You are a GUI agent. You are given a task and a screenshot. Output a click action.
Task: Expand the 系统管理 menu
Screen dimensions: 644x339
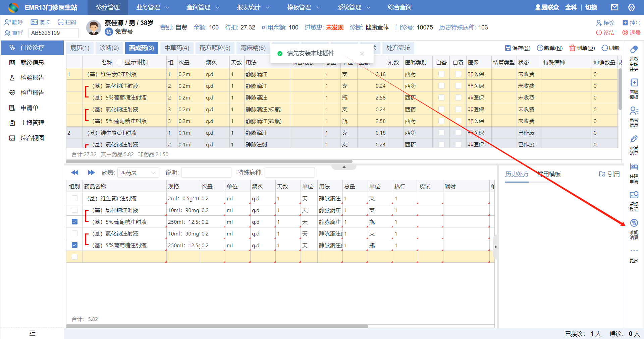[354, 7]
